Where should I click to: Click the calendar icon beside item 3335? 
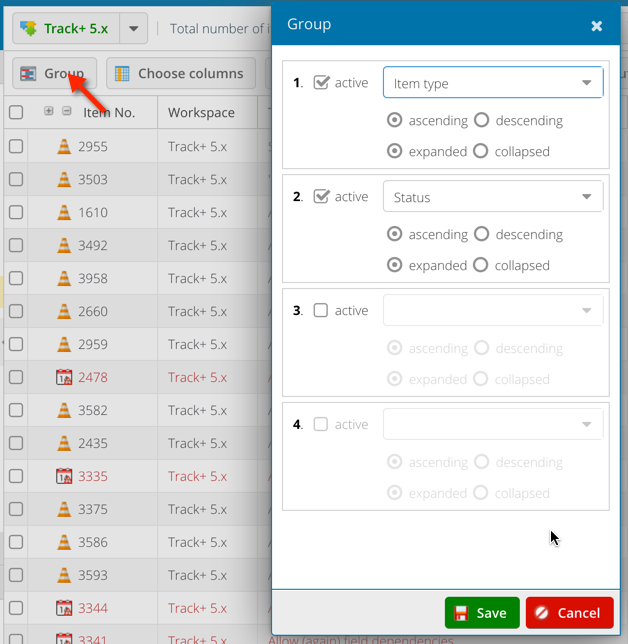(64, 477)
